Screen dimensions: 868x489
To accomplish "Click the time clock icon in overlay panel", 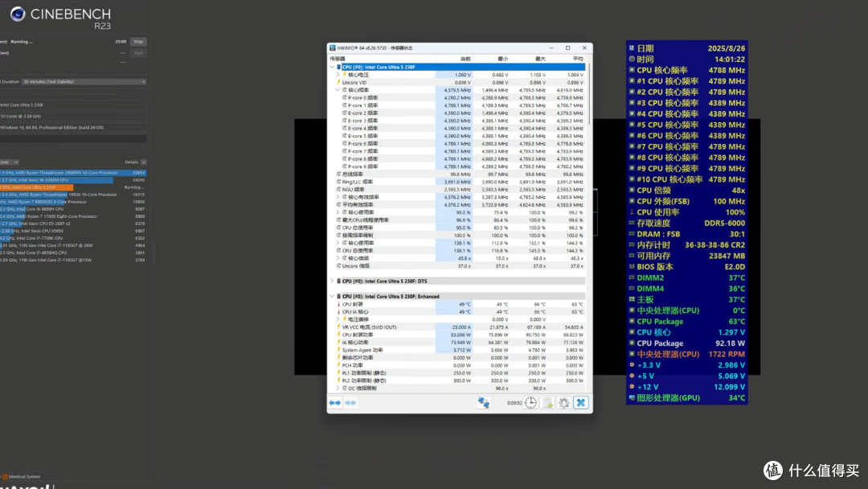I will [x=632, y=60].
